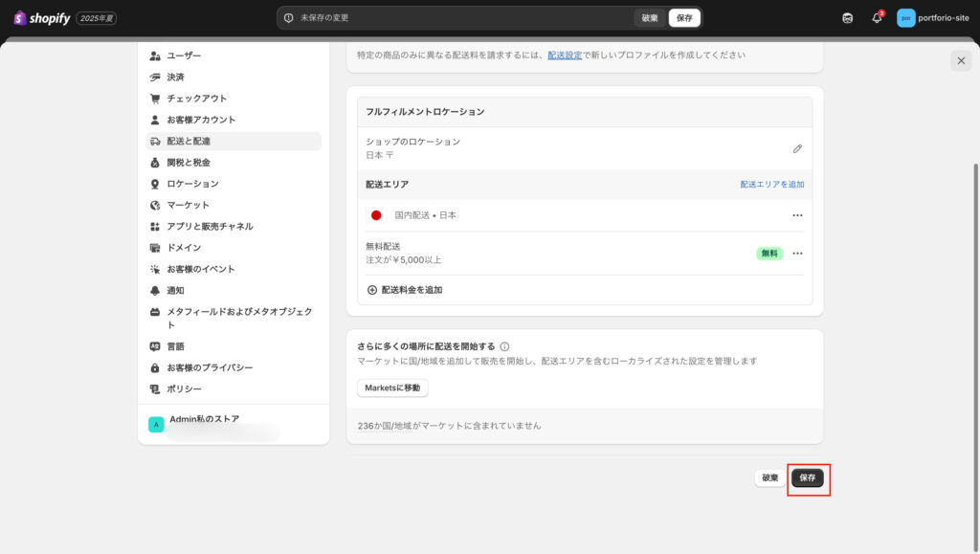Open ユーザー settings in sidebar
The height and width of the screenshot is (554, 980).
pos(184,55)
